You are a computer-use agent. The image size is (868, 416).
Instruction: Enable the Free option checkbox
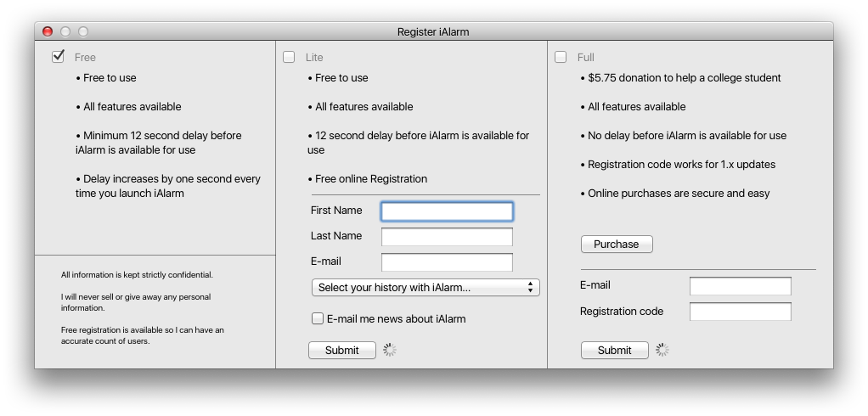pyautogui.click(x=58, y=57)
